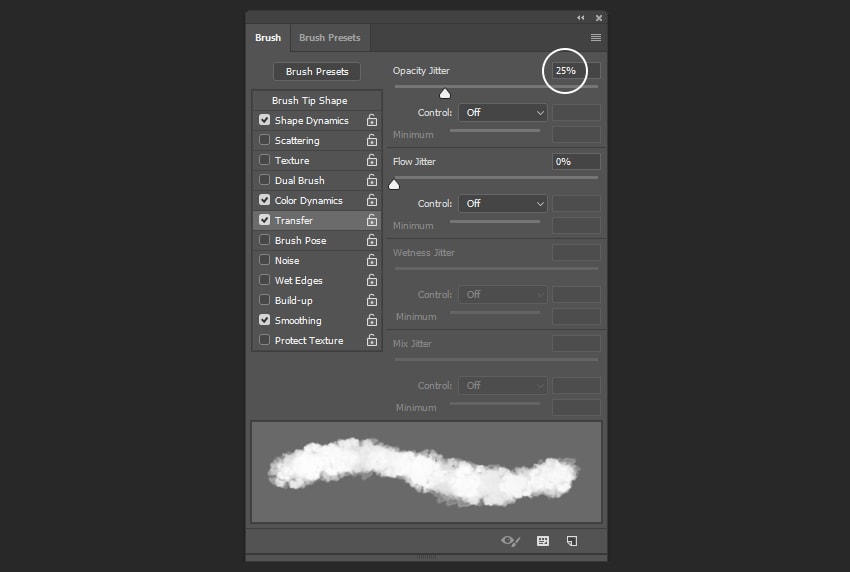Viewport: 850px width, 572px height.
Task: Open Flow Jitter Control dropdown
Action: pos(503,203)
